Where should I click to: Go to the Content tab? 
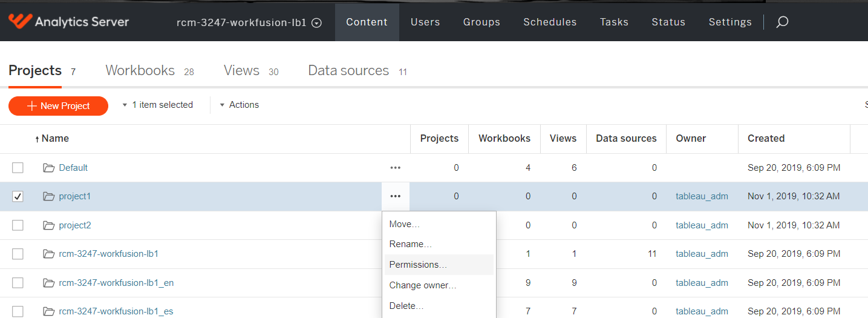pyautogui.click(x=367, y=22)
